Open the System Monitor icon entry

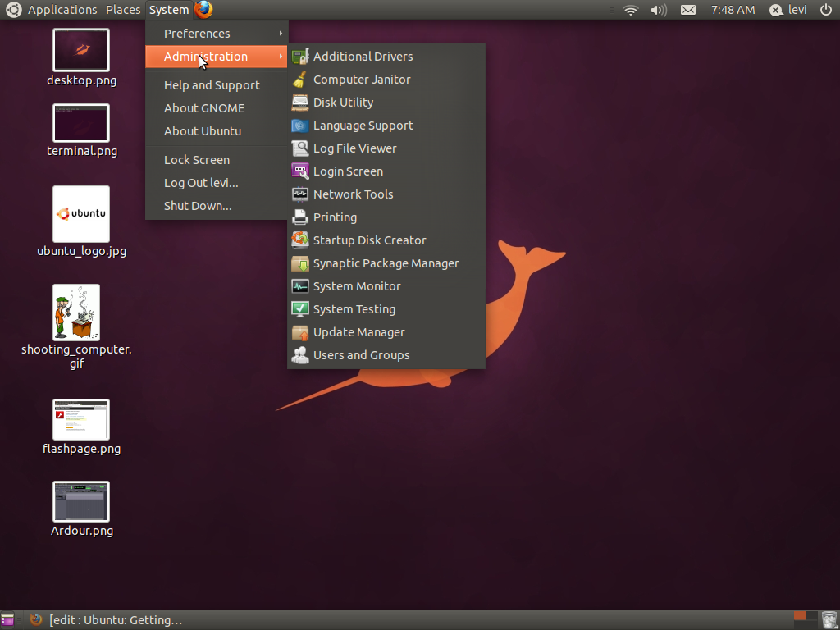coord(300,286)
